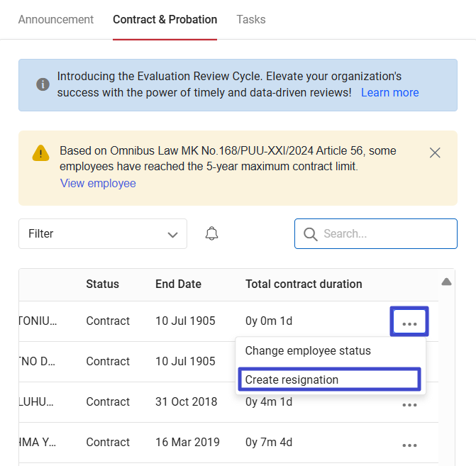Screen dimensions: 476x466
Task: Click the yellow warning triangle icon
Action: [40, 152]
